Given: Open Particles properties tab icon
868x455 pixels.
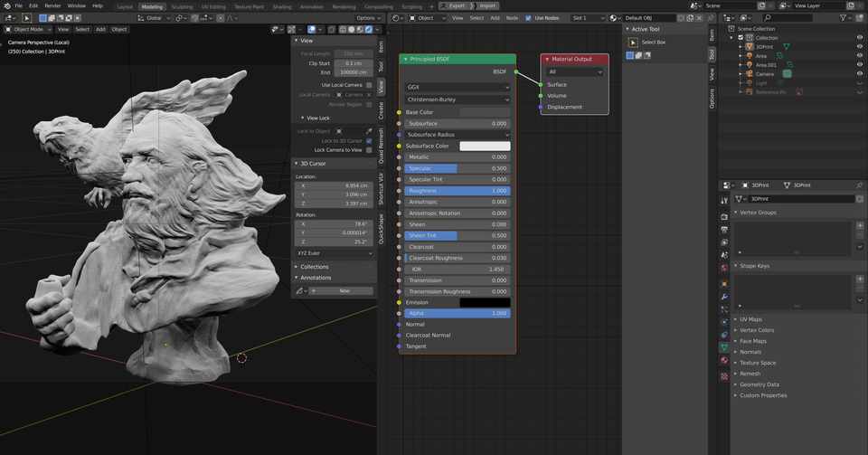Looking at the screenshot, I should coord(724,309).
